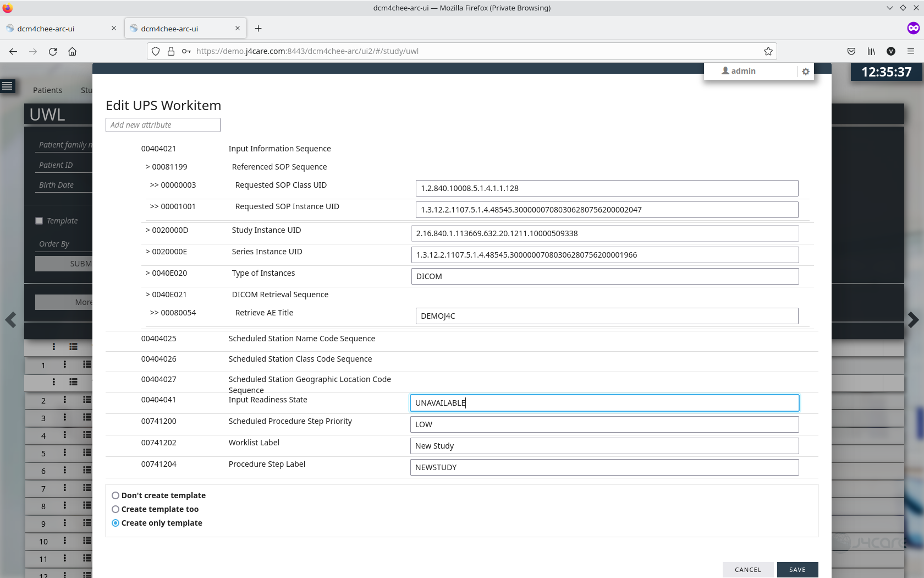
Task: Open the settings gear beside admin
Action: (805, 71)
